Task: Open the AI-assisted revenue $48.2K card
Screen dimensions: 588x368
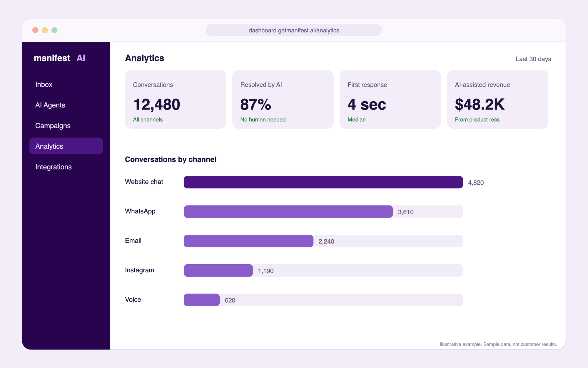Action: click(x=497, y=99)
